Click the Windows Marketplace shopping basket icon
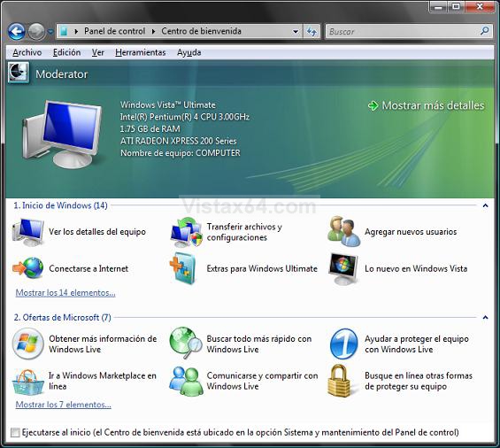 point(28,382)
